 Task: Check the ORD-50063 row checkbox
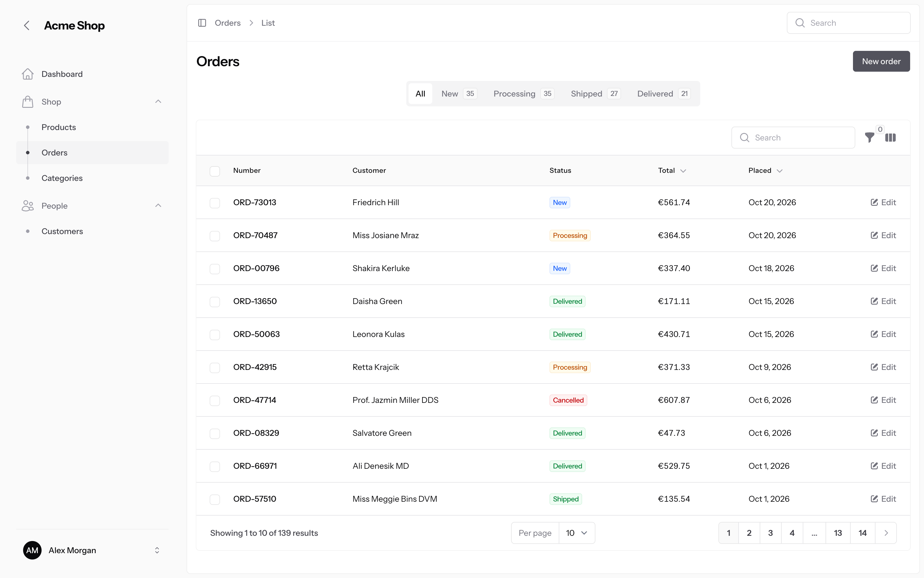215,334
